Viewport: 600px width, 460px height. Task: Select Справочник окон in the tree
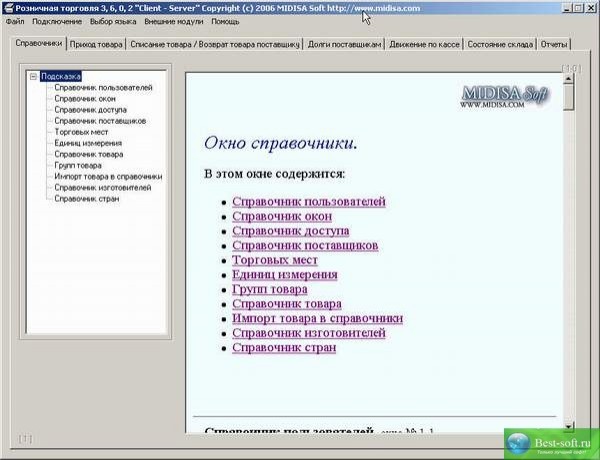(x=85, y=99)
